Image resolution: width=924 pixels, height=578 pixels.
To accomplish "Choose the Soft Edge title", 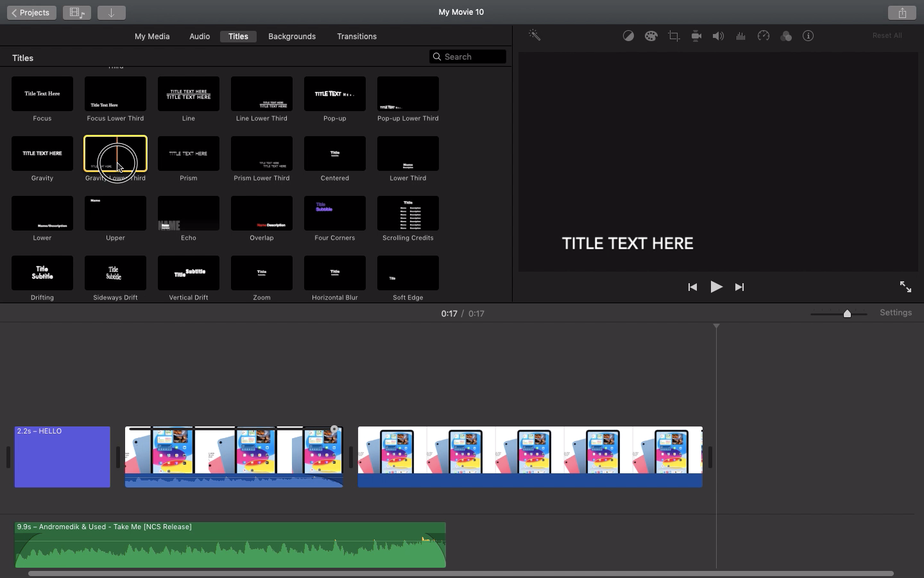I will pos(408,273).
